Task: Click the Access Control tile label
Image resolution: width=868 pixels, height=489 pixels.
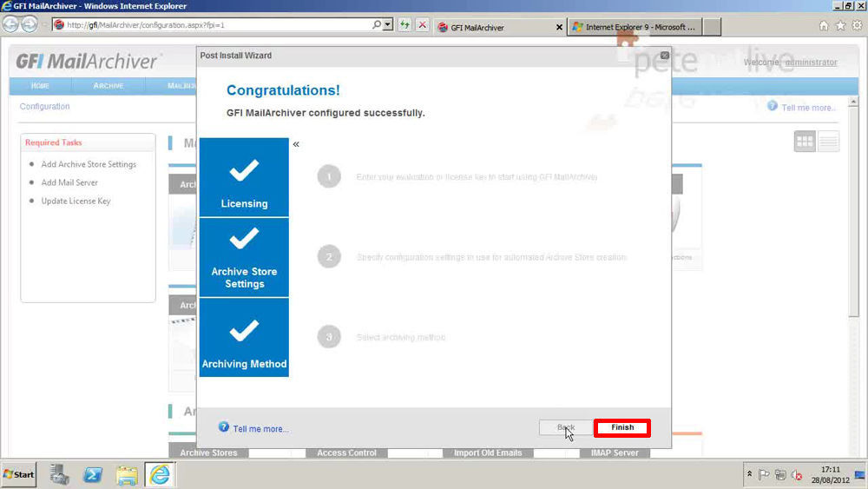Action: point(346,453)
